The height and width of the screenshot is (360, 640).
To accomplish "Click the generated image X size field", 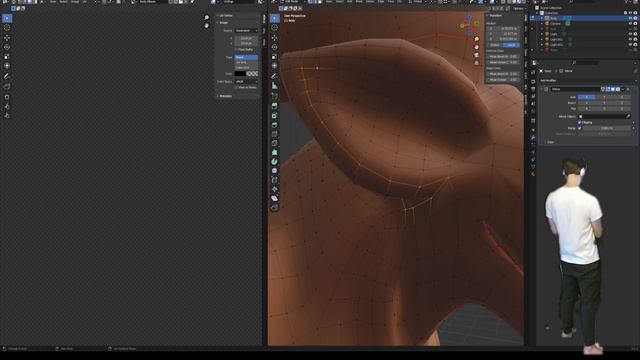I will point(246,38).
